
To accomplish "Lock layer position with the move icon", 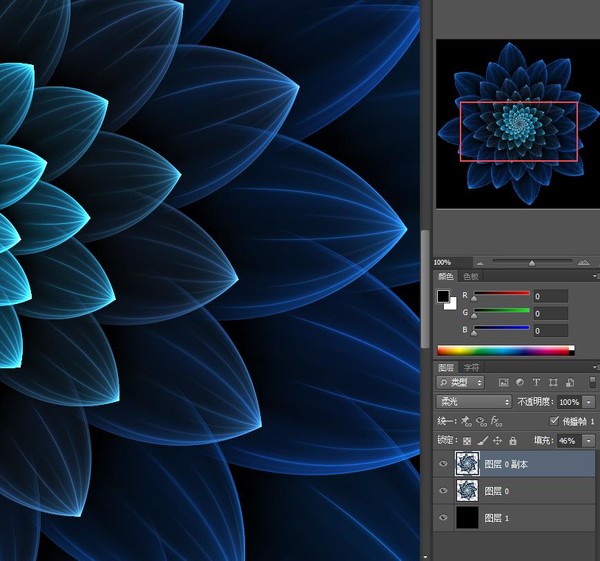I will point(497,441).
